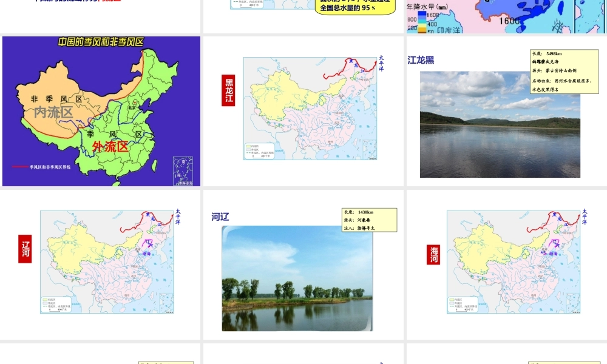The width and height of the screenshot is (607, 364).
Task: Open the monsoon and non-monsoon region map slide
Action: (101, 111)
